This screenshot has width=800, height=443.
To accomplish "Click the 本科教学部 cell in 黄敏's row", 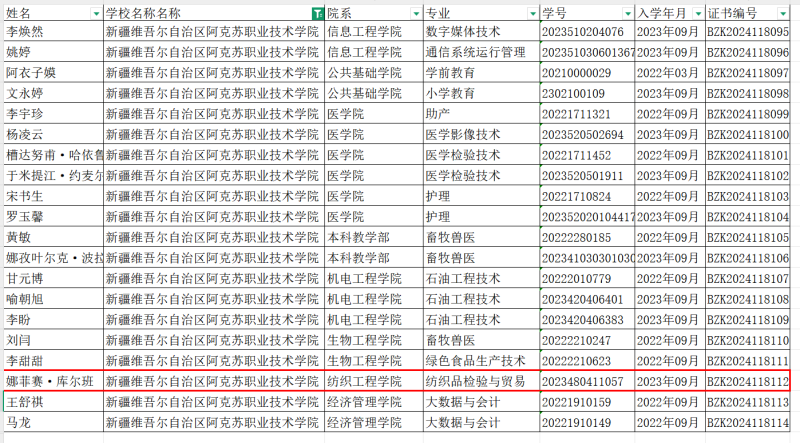I will pos(372,237).
